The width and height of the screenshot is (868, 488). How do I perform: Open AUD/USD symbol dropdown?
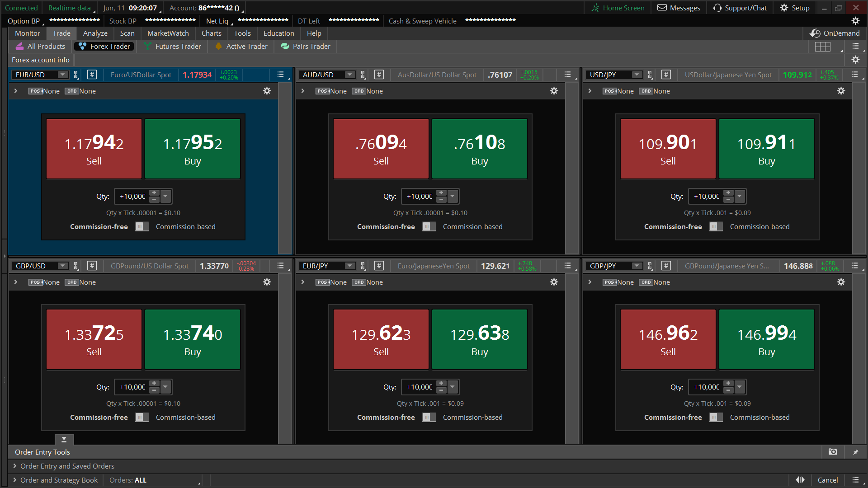pos(350,75)
